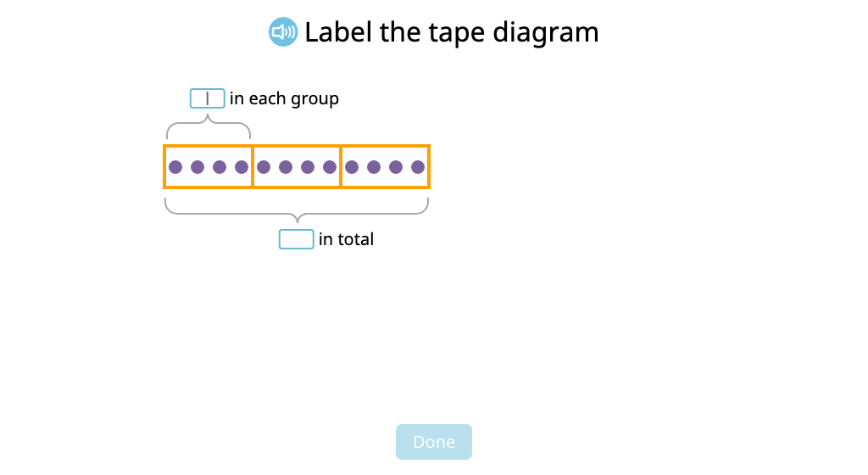Play the audio for the question title
868x475 pixels.
[283, 32]
